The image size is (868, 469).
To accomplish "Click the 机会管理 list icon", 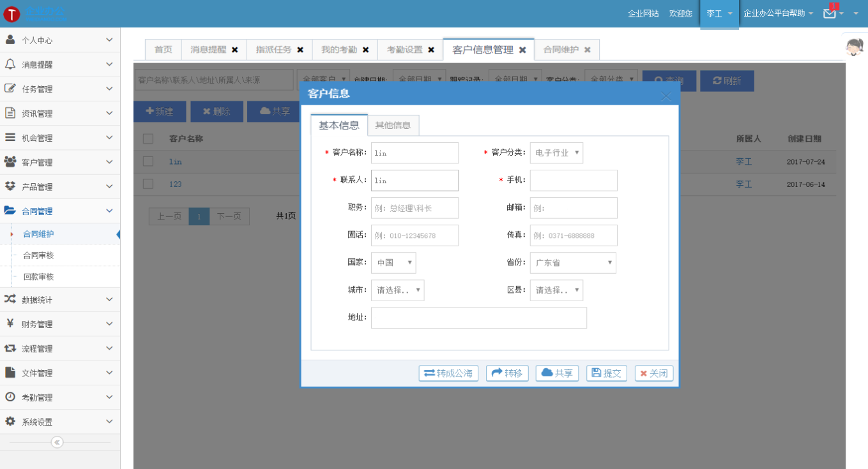I will click(x=10, y=137).
